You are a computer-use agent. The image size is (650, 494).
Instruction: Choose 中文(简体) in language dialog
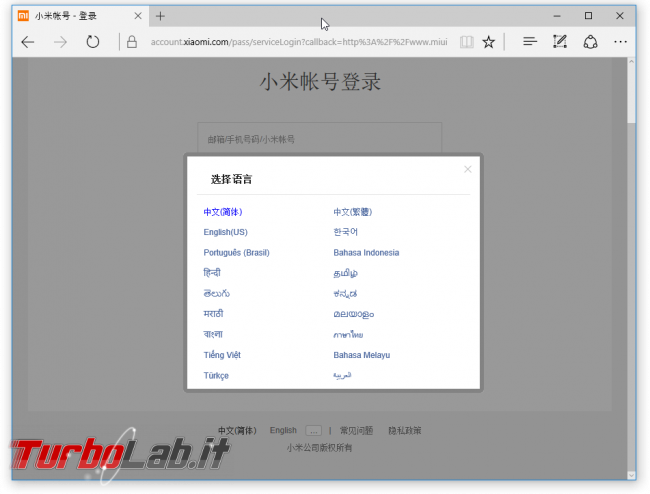[223, 212]
